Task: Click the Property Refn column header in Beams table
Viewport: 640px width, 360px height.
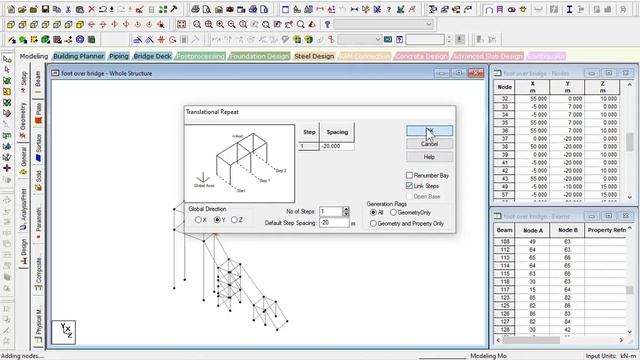Action: [607, 230]
